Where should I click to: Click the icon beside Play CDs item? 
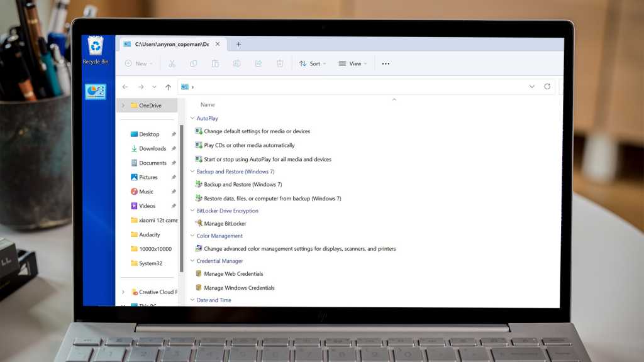pos(199,145)
